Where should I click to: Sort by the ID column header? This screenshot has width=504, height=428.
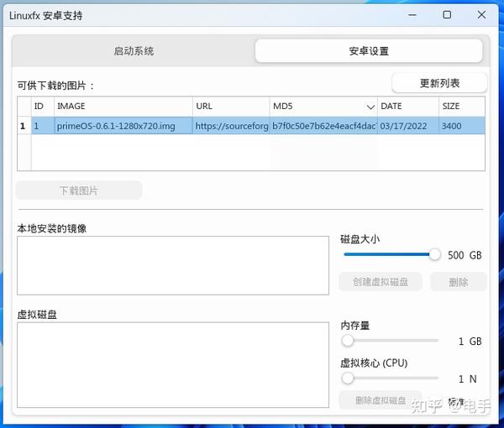[x=43, y=107]
